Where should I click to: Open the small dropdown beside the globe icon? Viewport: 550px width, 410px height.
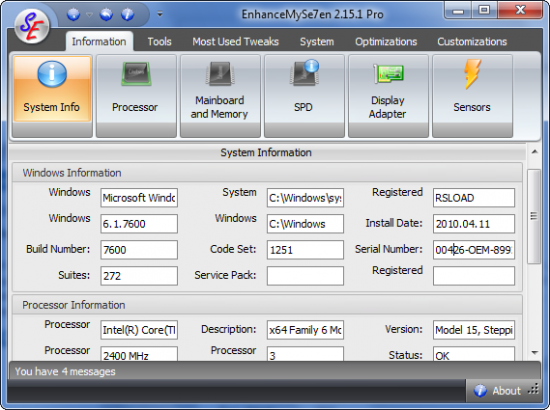click(89, 14)
